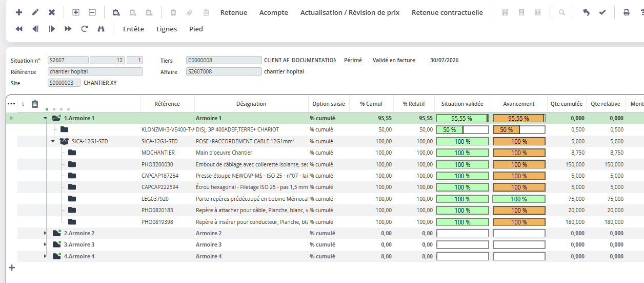
Task: Click the Acompte button
Action: [274, 12]
